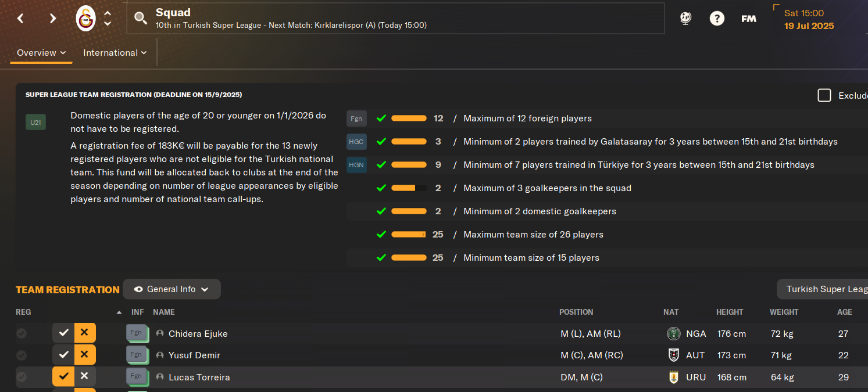Image resolution: width=868 pixels, height=392 pixels.
Task: Open the FM menu icon
Action: pos(749,19)
